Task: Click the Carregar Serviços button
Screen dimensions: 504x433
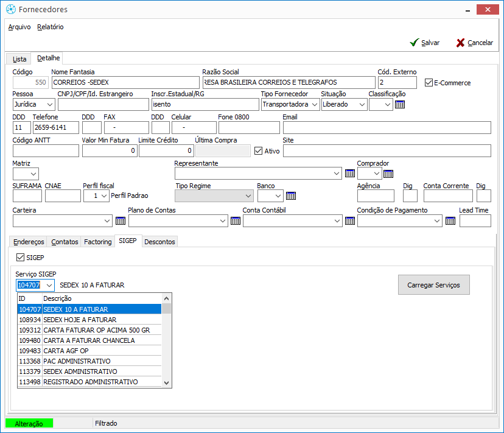Action: pos(433,284)
